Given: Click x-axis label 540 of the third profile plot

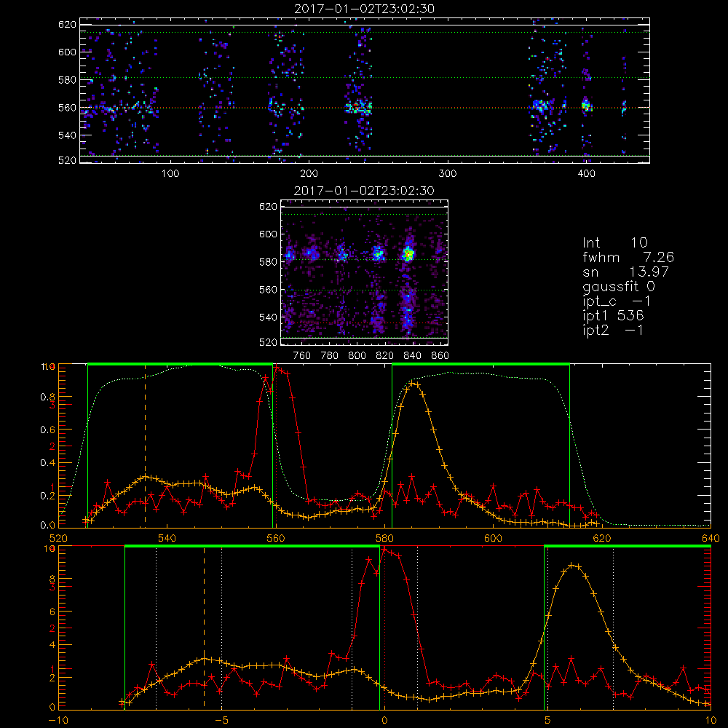Looking at the screenshot, I should click(167, 538).
